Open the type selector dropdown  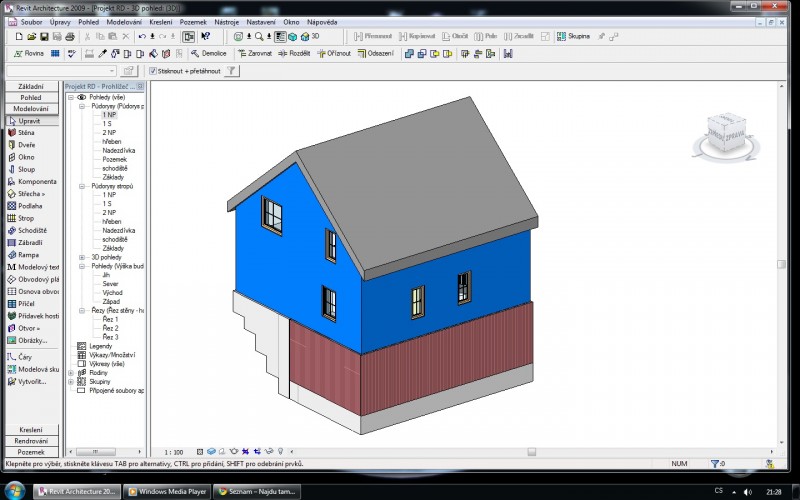(113, 71)
